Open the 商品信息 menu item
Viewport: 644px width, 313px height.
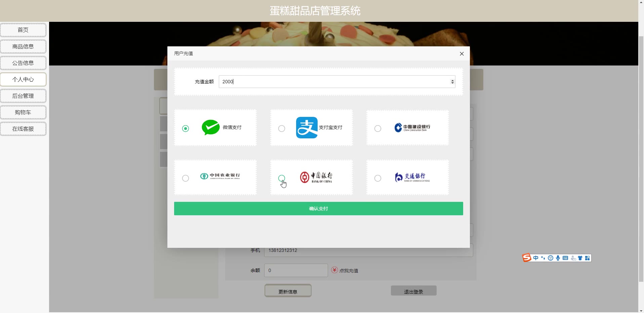pyautogui.click(x=23, y=46)
